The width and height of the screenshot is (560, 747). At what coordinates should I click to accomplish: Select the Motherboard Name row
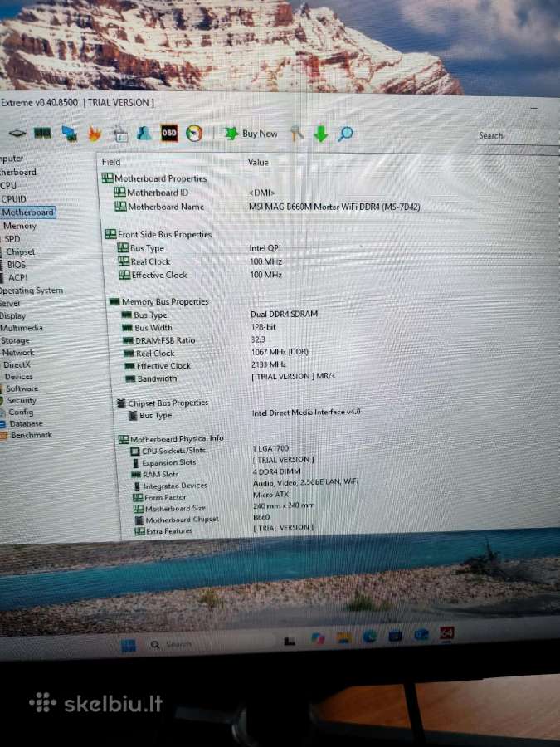(159, 207)
